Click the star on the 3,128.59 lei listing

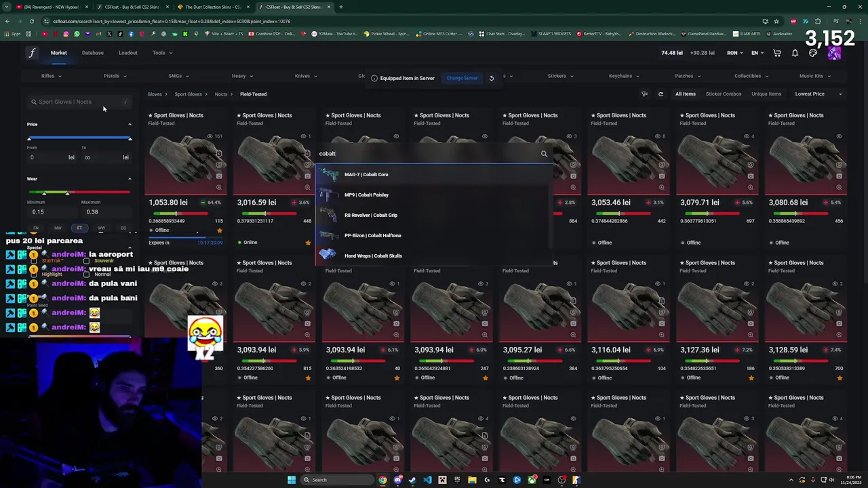pos(840,378)
